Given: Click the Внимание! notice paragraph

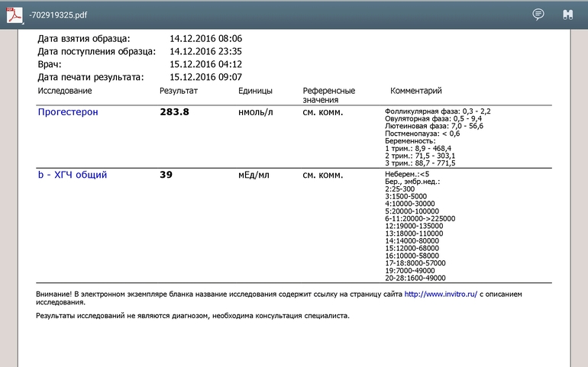Looking at the screenshot, I should coord(279,298).
